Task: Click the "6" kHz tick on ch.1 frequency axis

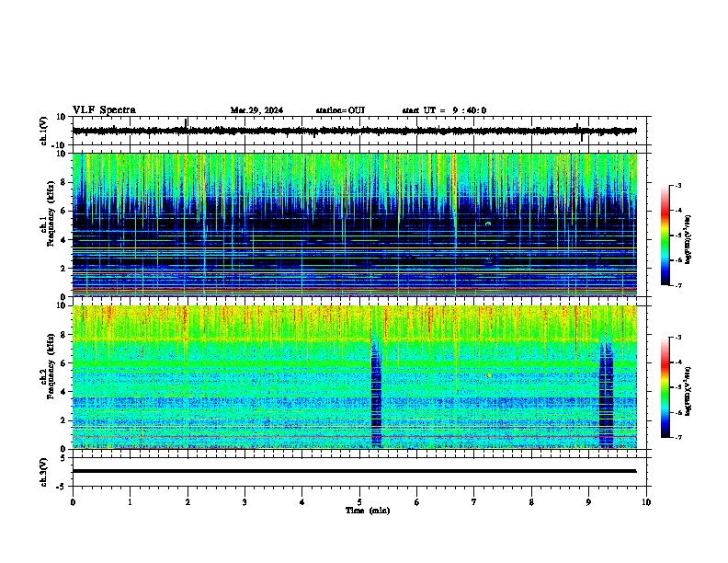Action: click(x=63, y=212)
